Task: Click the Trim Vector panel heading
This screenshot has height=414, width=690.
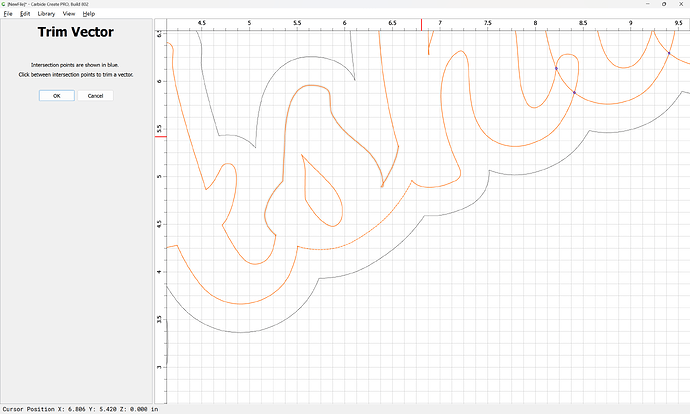Action: point(75,33)
